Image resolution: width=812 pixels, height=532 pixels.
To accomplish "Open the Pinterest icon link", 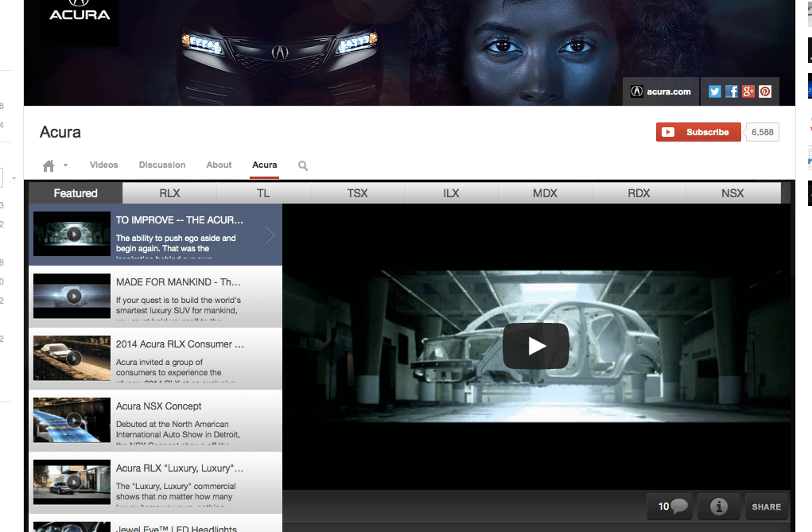I will (x=765, y=91).
